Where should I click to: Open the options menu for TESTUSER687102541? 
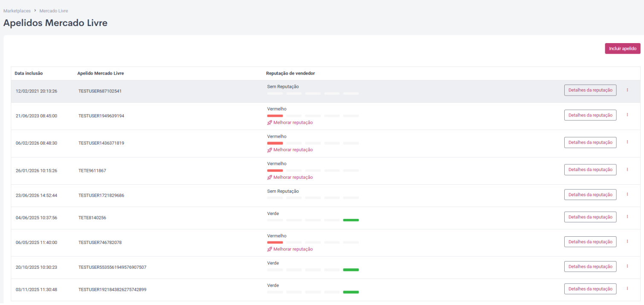point(627,90)
